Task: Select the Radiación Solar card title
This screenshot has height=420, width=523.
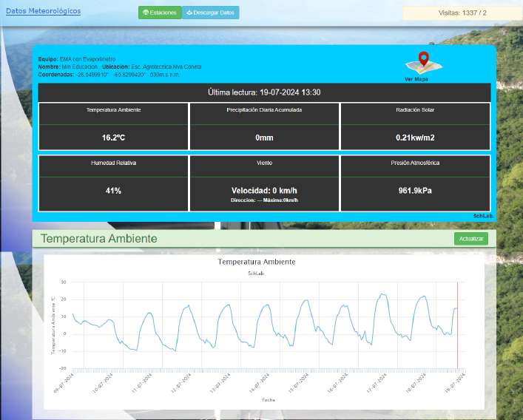Action: [415, 110]
